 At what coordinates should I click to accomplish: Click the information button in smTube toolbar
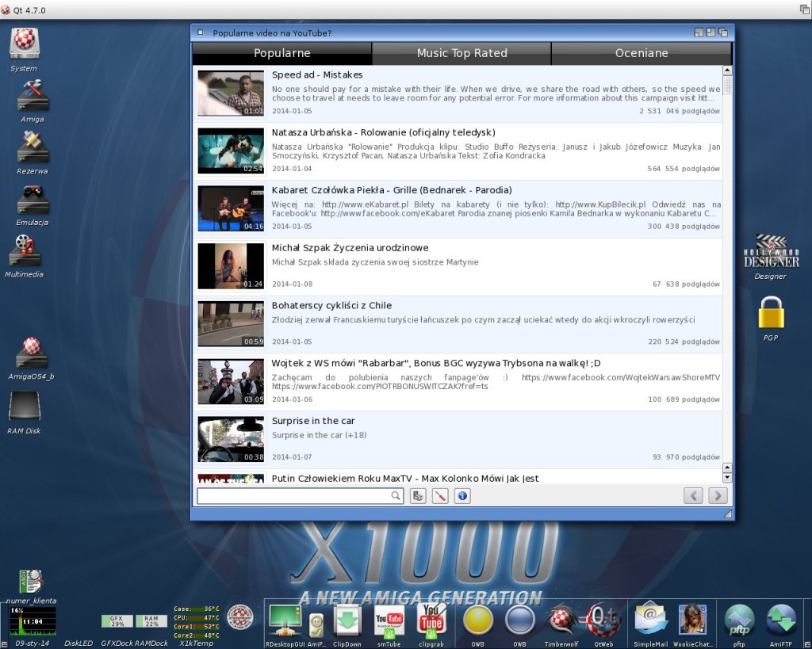(x=462, y=496)
